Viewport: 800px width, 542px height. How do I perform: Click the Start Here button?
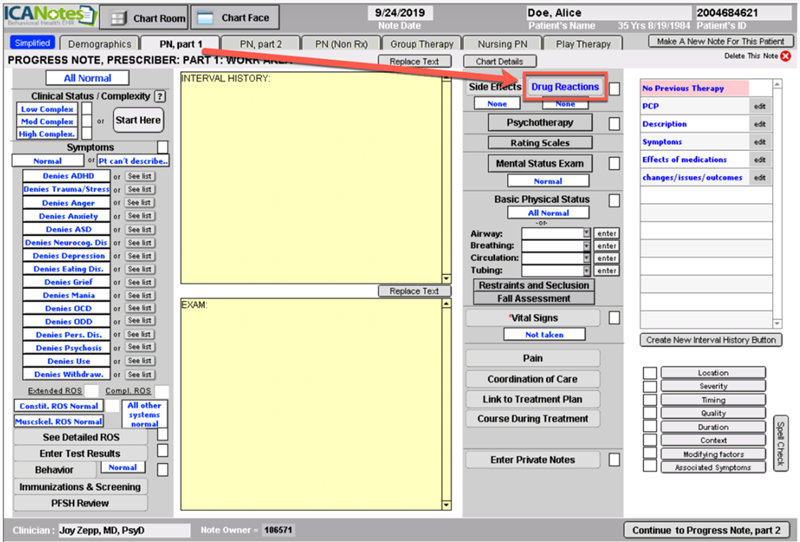point(138,121)
